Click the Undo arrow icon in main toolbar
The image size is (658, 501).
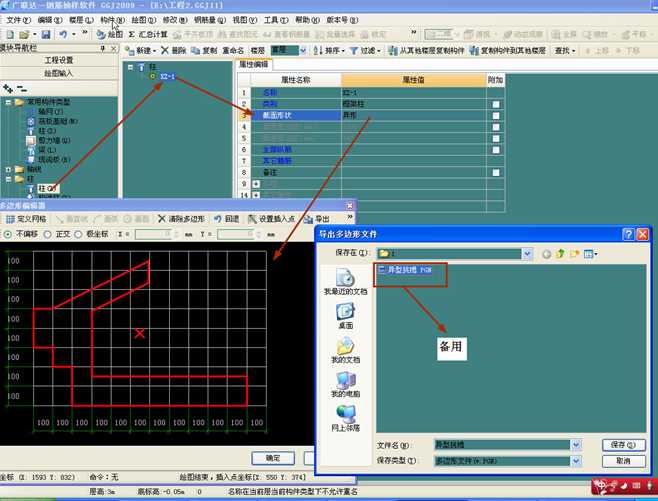click(63, 34)
